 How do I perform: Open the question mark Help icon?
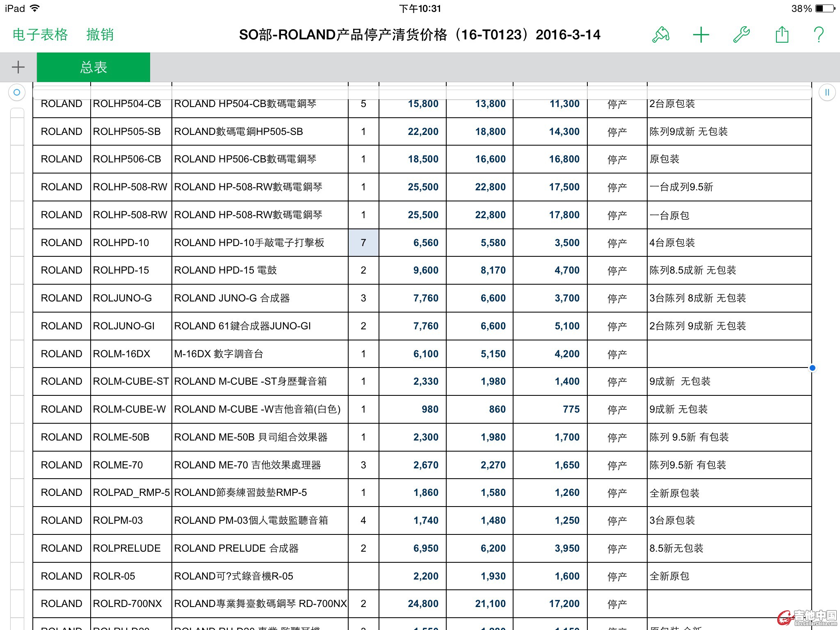coord(819,35)
